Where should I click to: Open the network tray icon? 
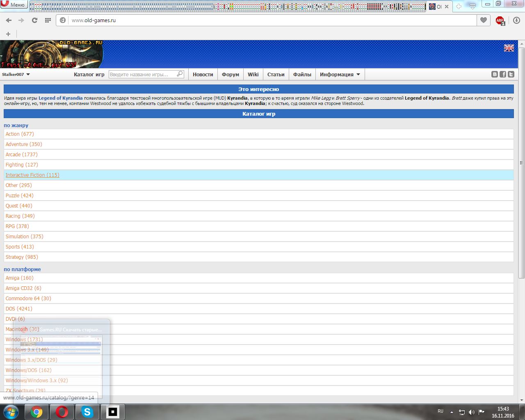[462, 412]
